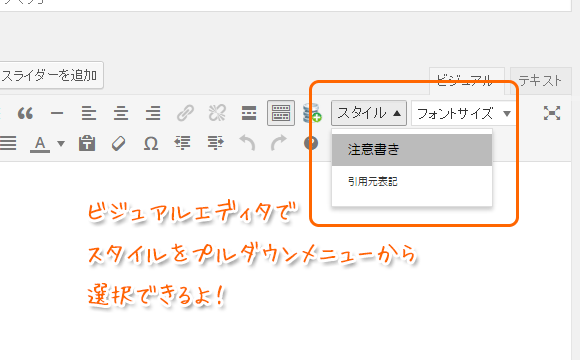Click the database plus icon
Viewport: 580px width, 360px height.
tap(312, 113)
